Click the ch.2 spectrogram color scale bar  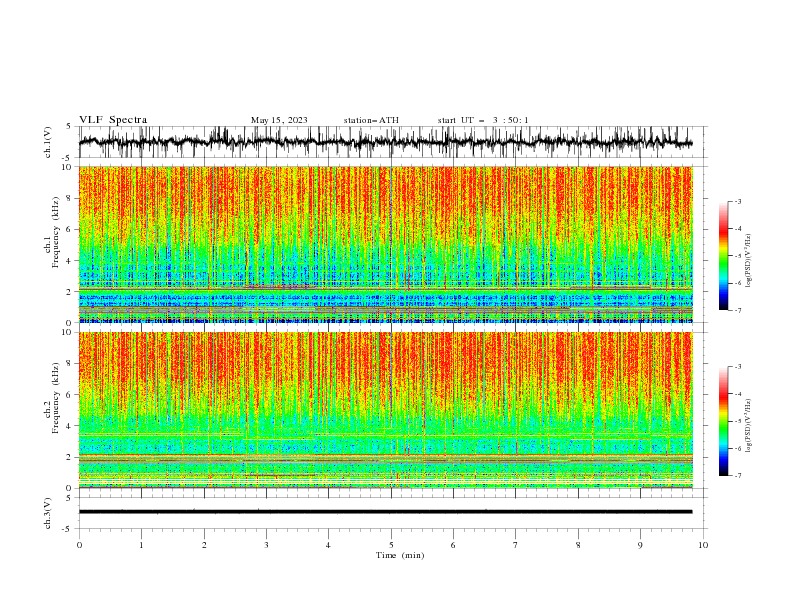point(724,421)
